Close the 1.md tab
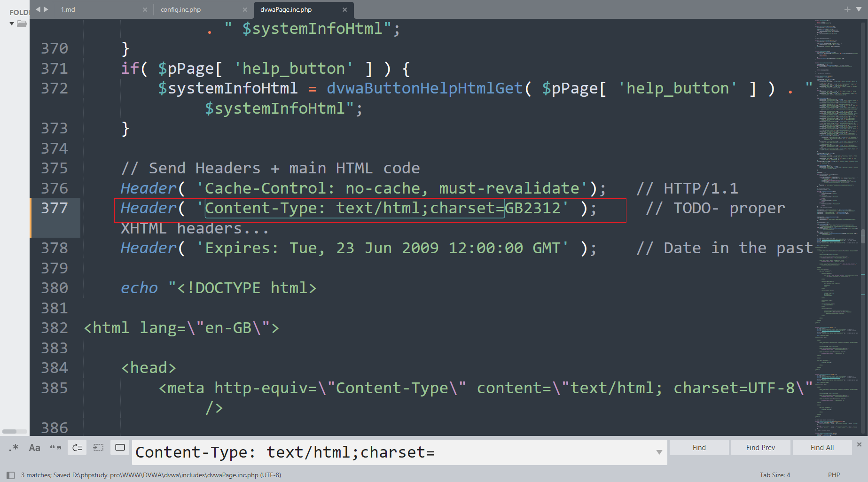Image resolution: width=868 pixels, height=482 pixels. point(145,10)
